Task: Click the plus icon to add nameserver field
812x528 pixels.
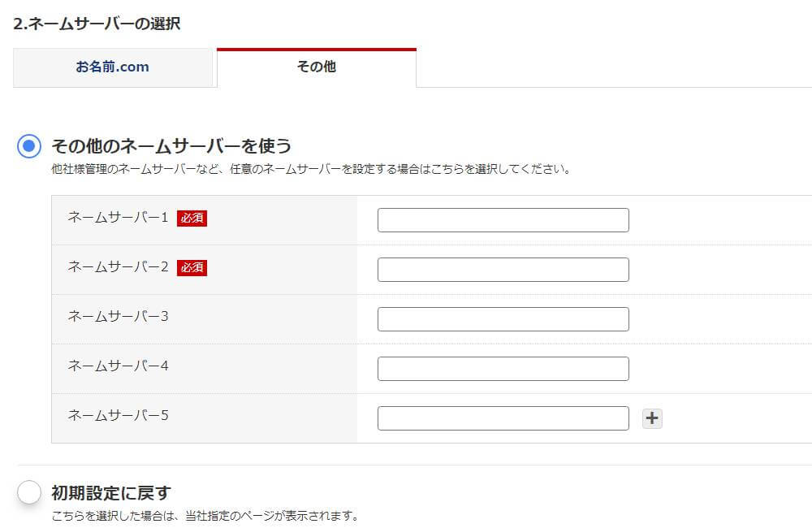Action: point(652,418)
